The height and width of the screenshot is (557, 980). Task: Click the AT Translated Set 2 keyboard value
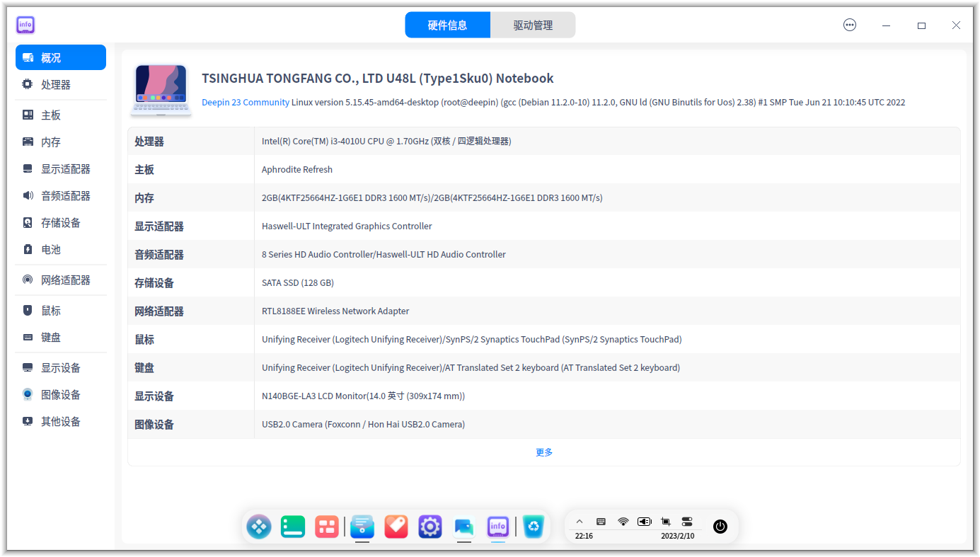[x=471, y=367]
